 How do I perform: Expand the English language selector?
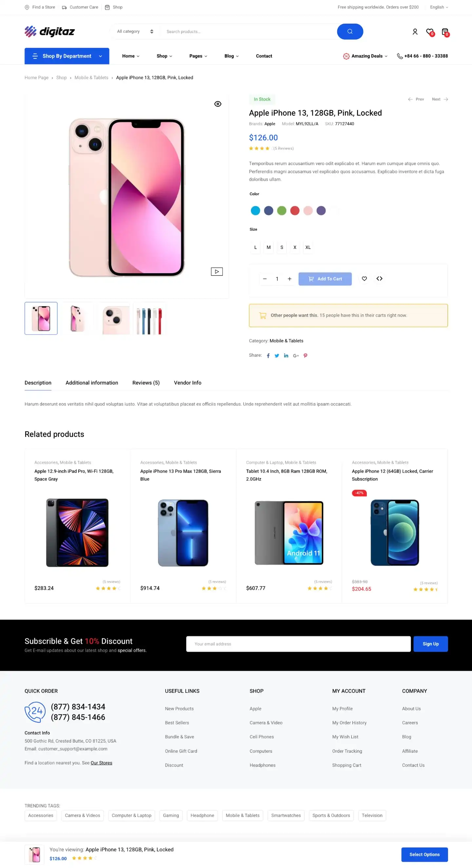coord(439,7)
